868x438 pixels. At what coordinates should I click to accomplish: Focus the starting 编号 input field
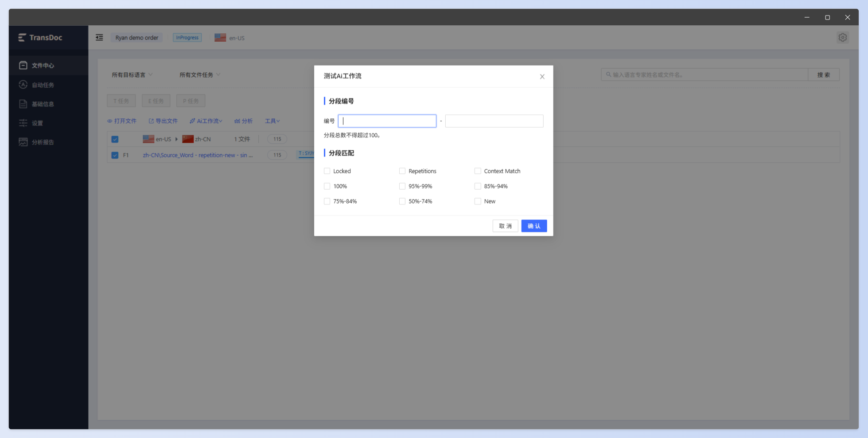tap(387, 121)
